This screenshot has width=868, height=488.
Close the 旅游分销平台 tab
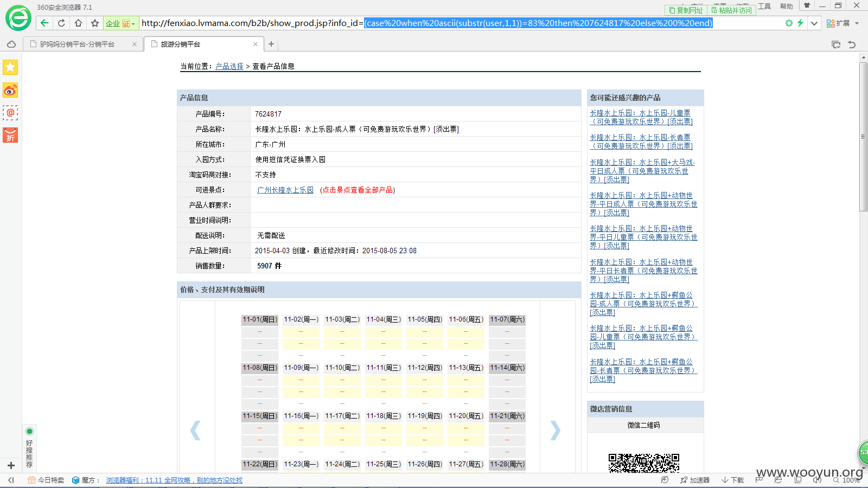(256, 44)
